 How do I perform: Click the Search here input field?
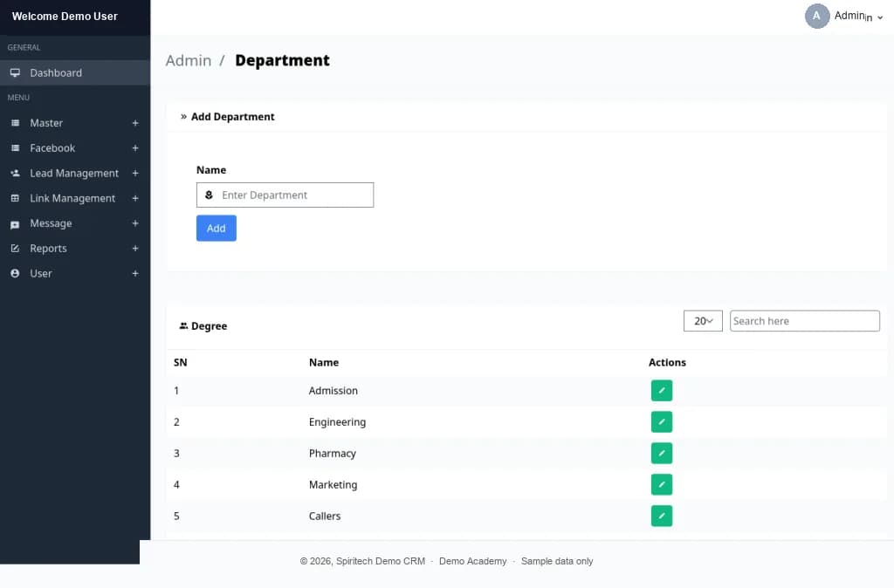[x=804, y=321]
